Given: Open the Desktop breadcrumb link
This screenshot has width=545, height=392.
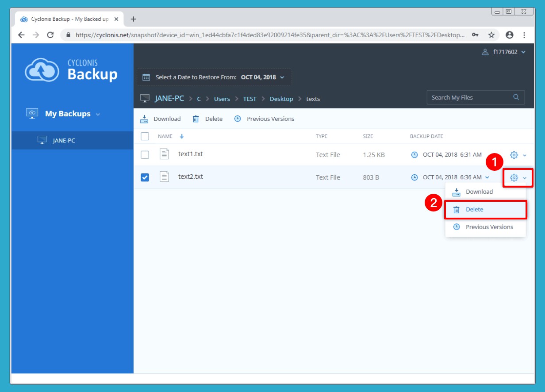Looking at the screenshot, I should [x=281, y=99].
